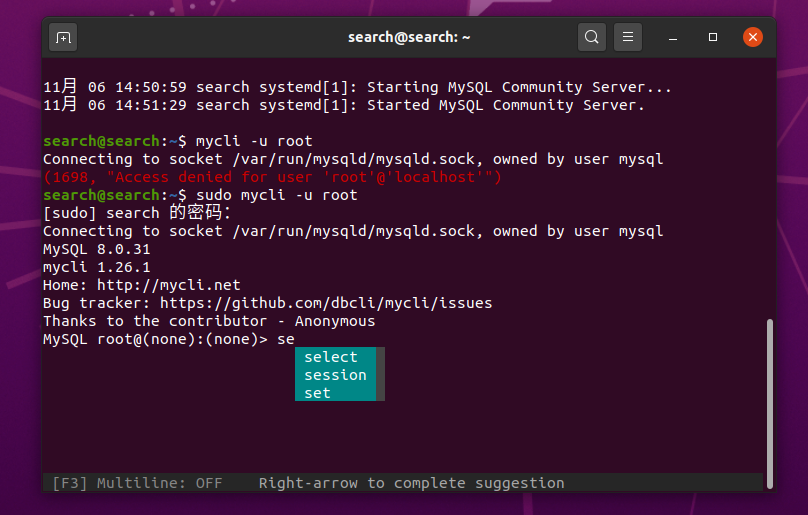
Task: Click 'Starting MySQL Community Server...' log line
Action: 519,87
